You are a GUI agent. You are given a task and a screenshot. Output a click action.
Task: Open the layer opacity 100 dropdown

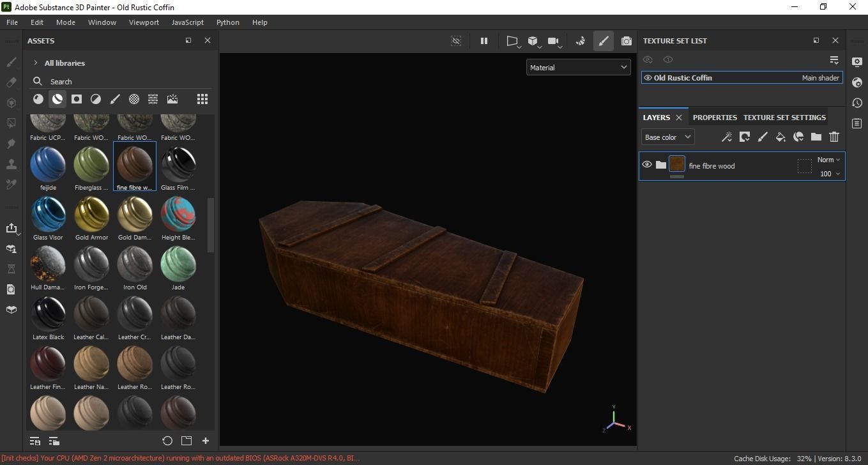[830, 174]
